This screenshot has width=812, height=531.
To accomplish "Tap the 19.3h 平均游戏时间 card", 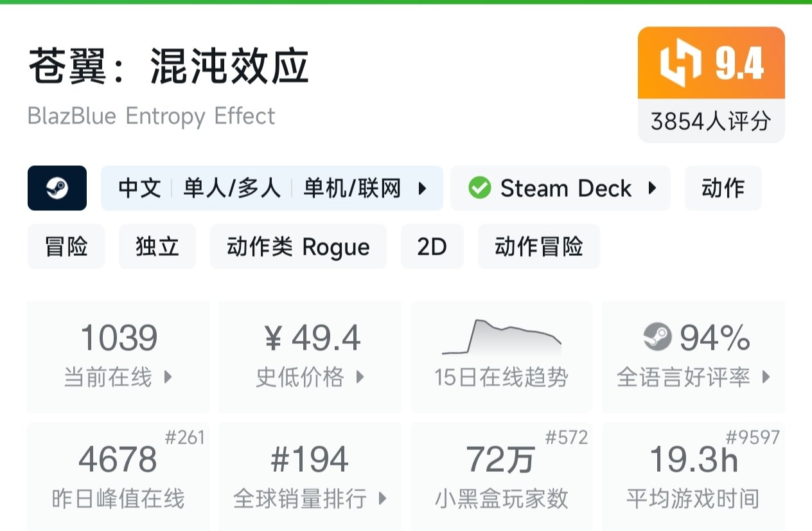I will point(693,476).
